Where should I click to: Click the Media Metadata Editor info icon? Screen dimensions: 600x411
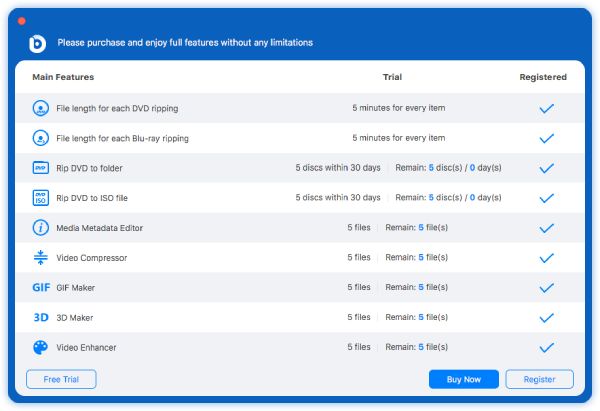[x=41, y=228]
